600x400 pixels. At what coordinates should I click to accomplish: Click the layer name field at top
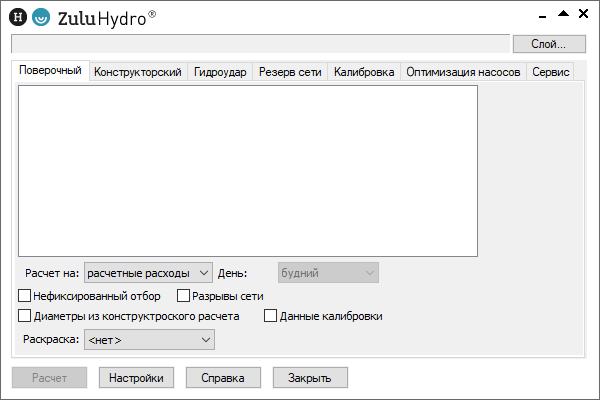point(260,44)
